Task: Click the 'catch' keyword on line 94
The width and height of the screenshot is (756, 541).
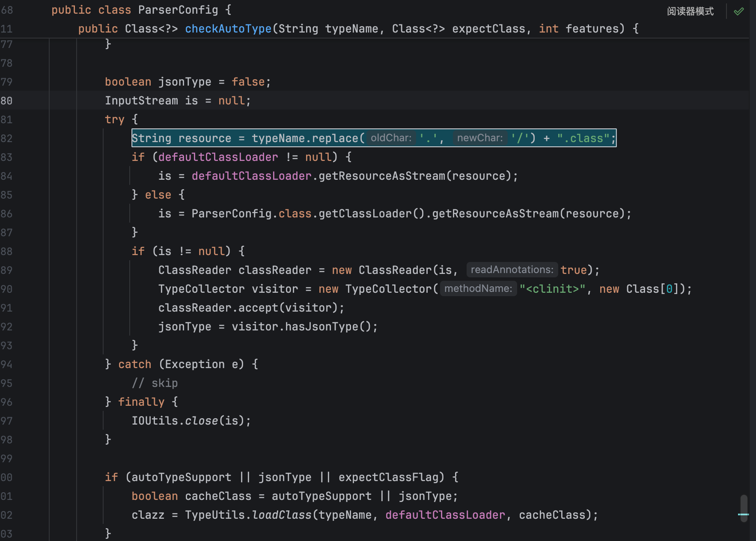Action: point(135,364)
